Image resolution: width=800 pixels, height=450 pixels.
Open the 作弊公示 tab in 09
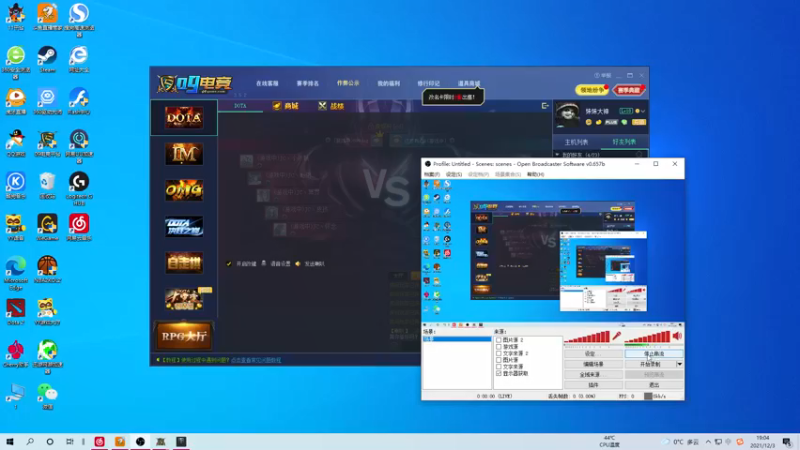pos(348,83)
